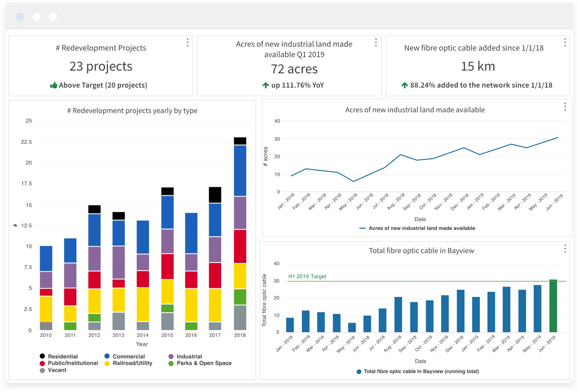Click the yellow Railroad/Utility legend marker
The image size is (579, 392).
coord(107,363)
